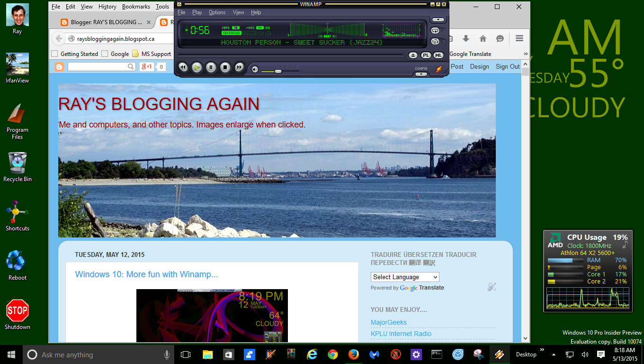The height and width of the screenshot is (364, 644).
Task: Click wrench tools icon beside Translate widget
Action: (x=492, y=286)
